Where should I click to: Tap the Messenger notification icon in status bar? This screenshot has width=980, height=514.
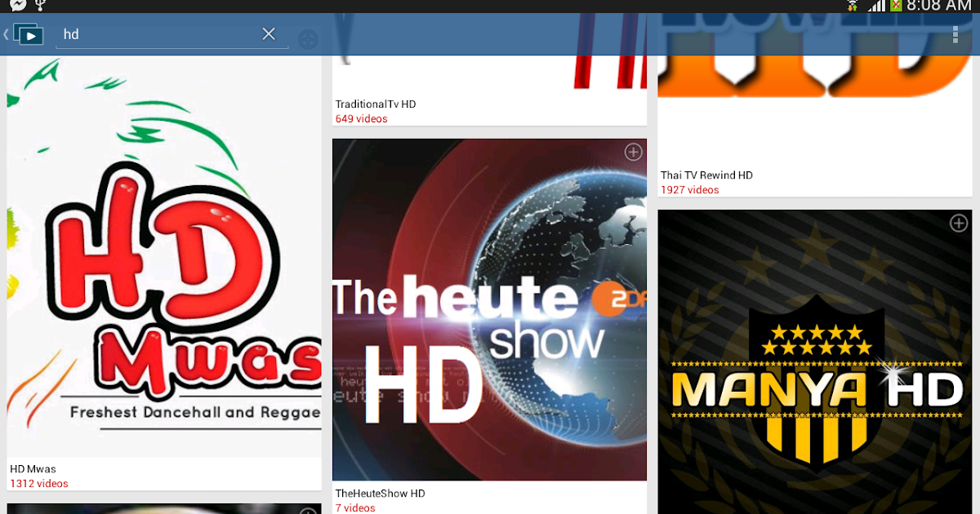[18, 5]
